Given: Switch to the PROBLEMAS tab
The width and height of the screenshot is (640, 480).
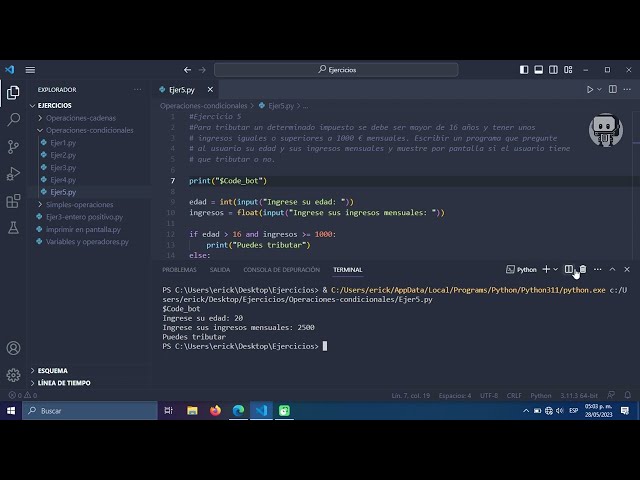Looking at the screenshot, I should [179, 270].
